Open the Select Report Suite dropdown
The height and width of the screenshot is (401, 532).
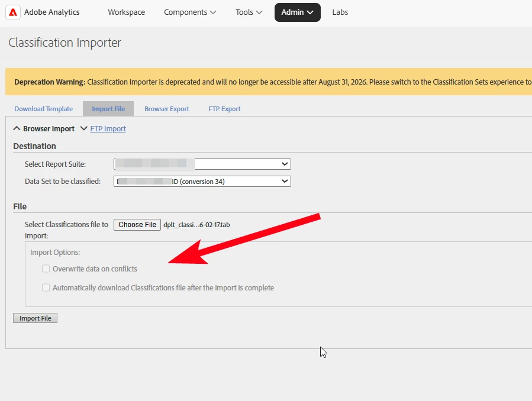point(202,164)
